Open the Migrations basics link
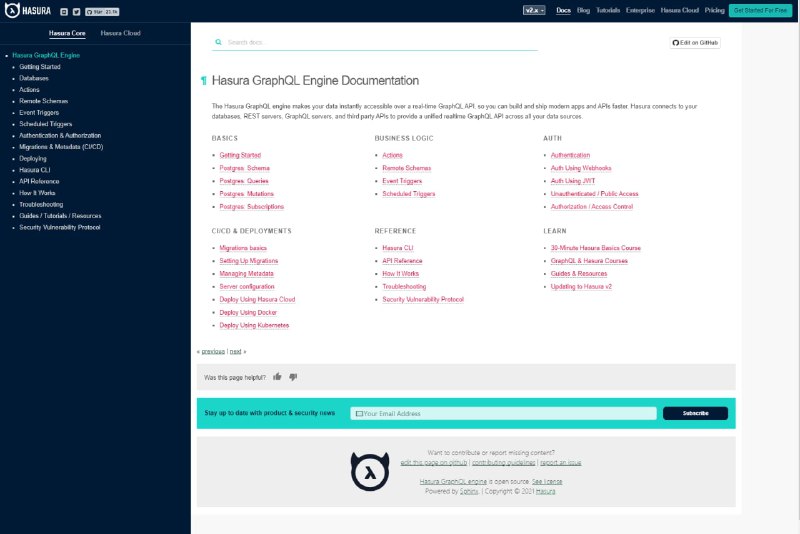 tap(243, 248)
